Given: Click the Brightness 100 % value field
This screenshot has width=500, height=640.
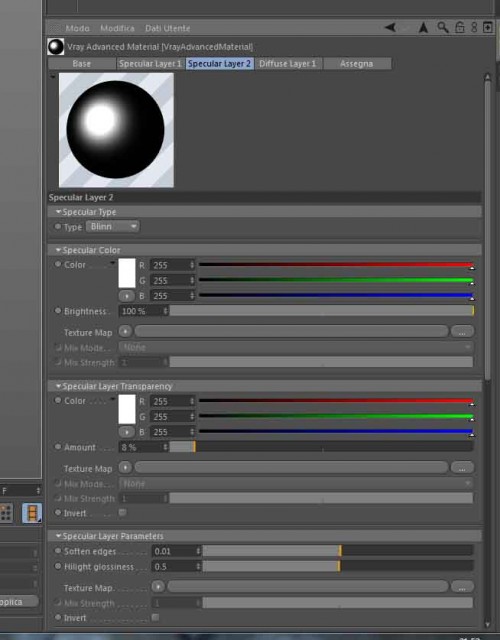Looking at the screenshot, I should pyautogui.click(x=143, y=311).
